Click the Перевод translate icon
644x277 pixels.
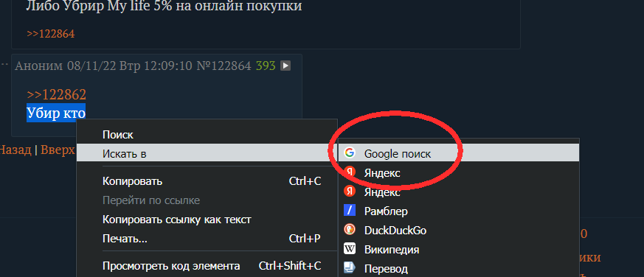click(350, 268)
